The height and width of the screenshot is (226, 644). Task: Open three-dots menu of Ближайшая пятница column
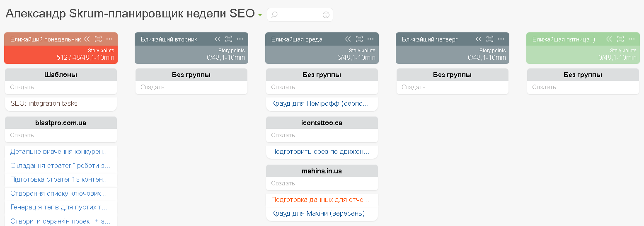(x=632, y=39)
